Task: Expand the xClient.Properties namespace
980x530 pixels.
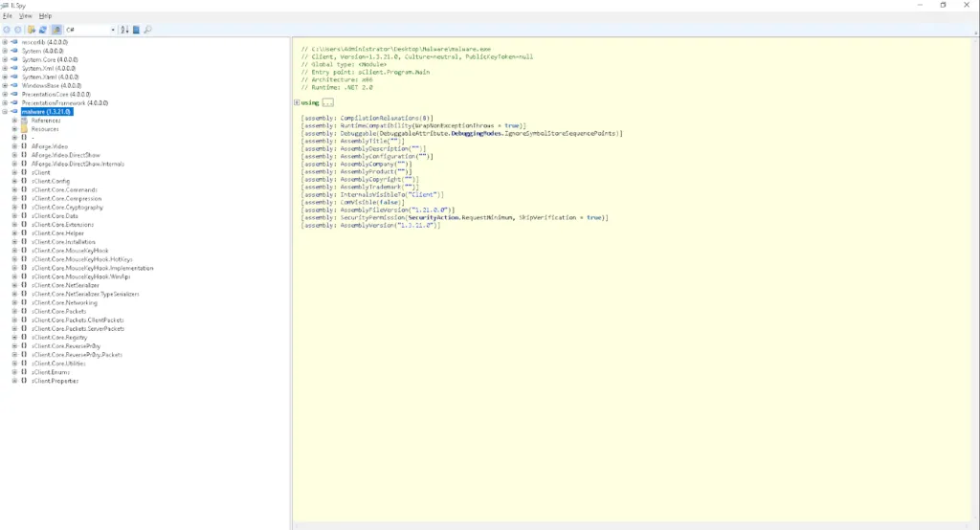Action: (15, 381)
